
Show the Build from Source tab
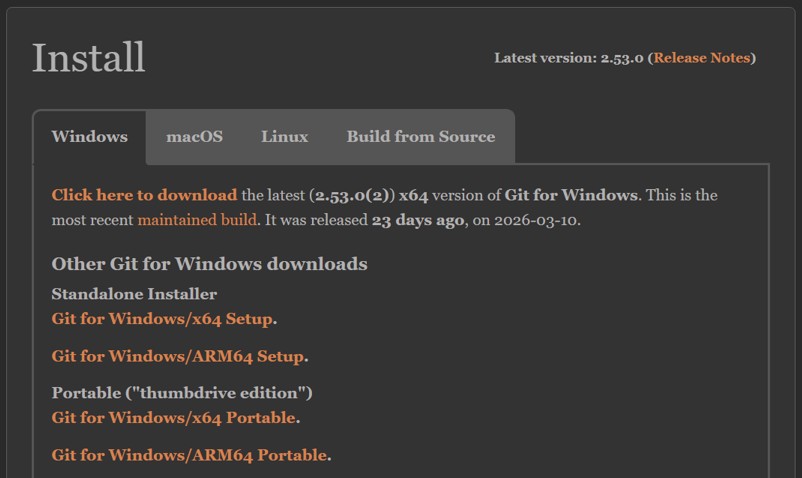click(420, 137)
